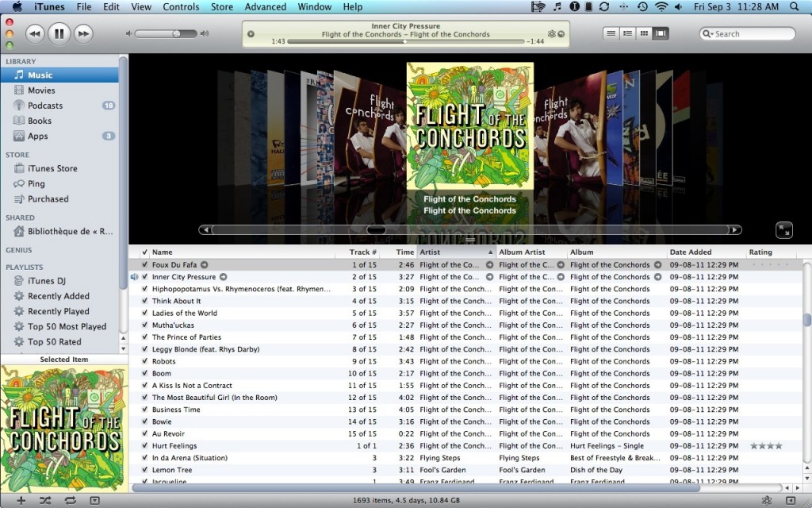Uncheck the Ladies of the World song

tap(144, 313)
